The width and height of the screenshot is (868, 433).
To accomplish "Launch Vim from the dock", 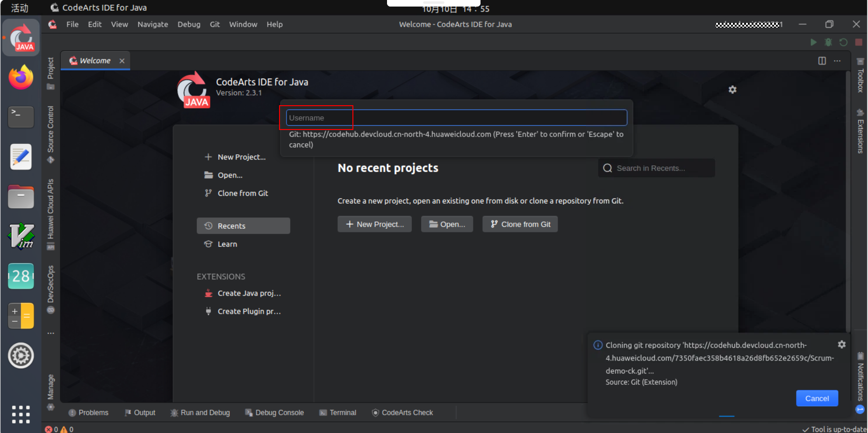I will point(21,236).
